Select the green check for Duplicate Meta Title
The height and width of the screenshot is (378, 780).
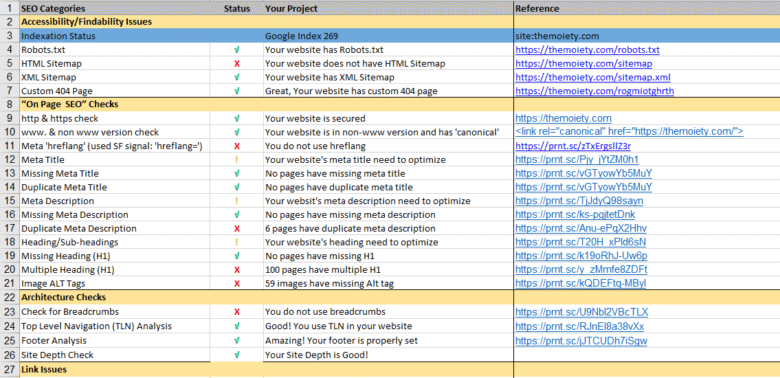pos(237,188)
